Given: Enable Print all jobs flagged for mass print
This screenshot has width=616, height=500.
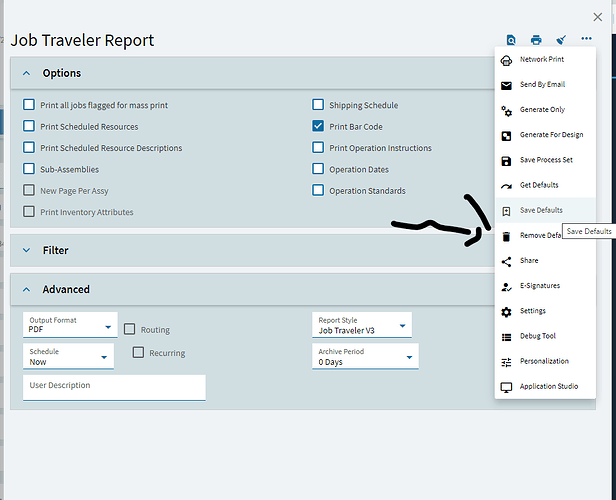Looking at the screenshot, I should [x=29, y=104].
